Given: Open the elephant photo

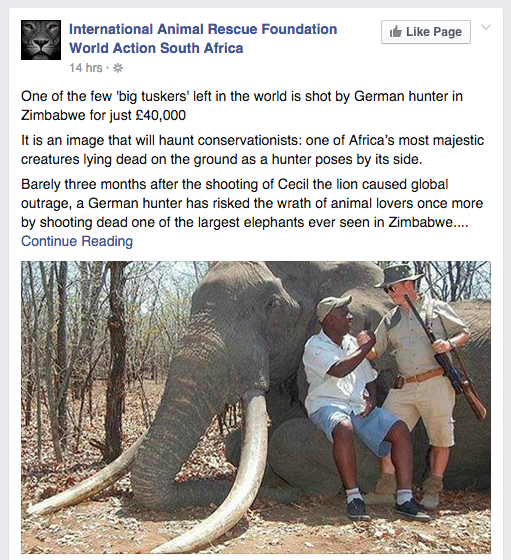Looking at the screenshot, I should coord(256,407).
